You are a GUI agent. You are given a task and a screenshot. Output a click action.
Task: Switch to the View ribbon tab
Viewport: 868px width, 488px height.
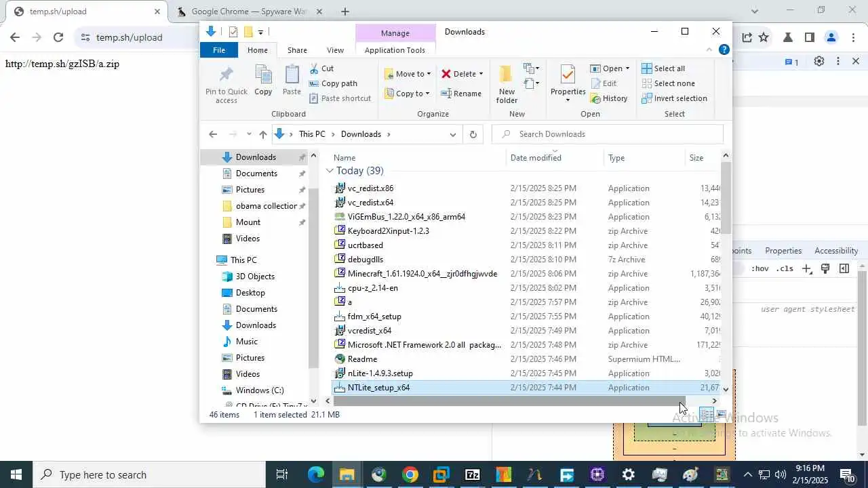tap(335, 50)
